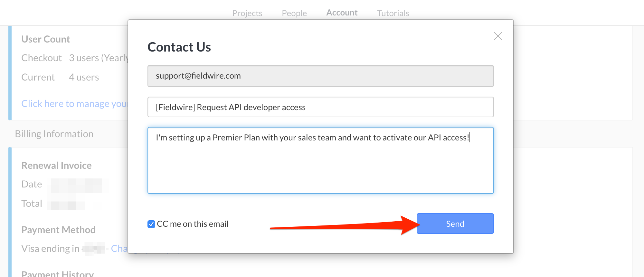Close the Contact Us dialog
This screenshot has width=644, height=277.
(498, 36)
